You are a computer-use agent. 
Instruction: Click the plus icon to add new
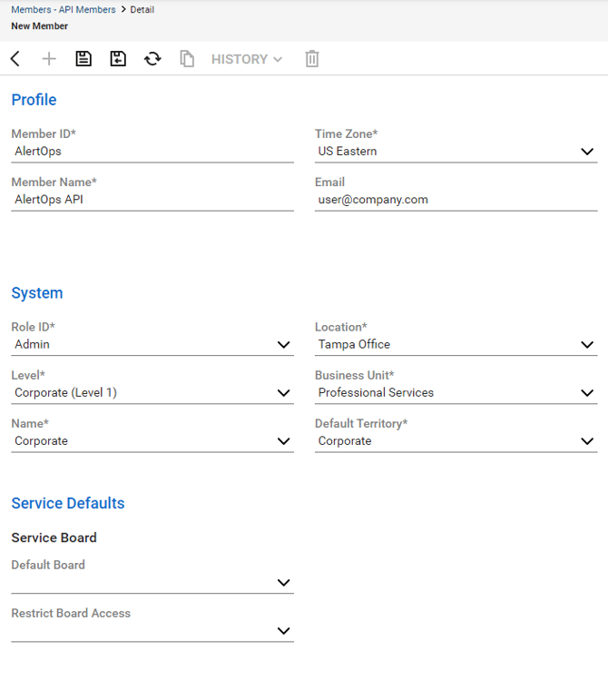[49, 59]
